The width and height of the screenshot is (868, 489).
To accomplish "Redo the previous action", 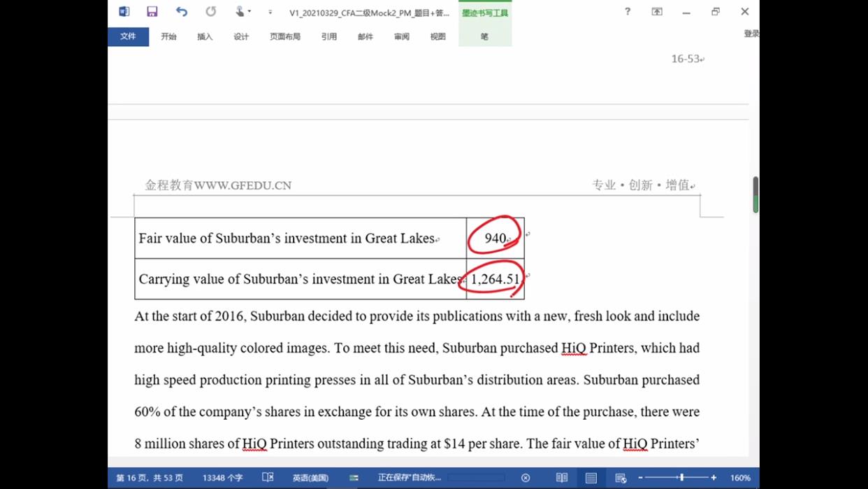I will click(210, 12).
